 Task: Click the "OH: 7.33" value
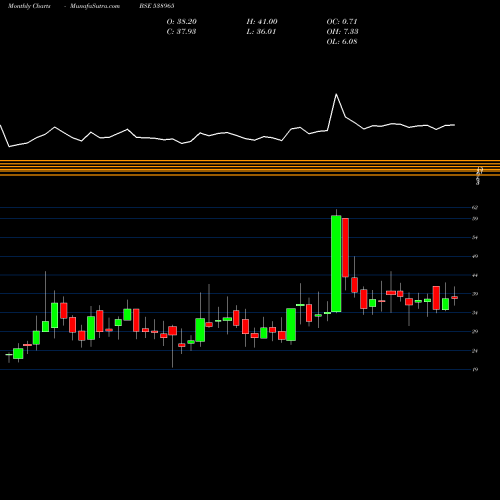pos(342,32)
